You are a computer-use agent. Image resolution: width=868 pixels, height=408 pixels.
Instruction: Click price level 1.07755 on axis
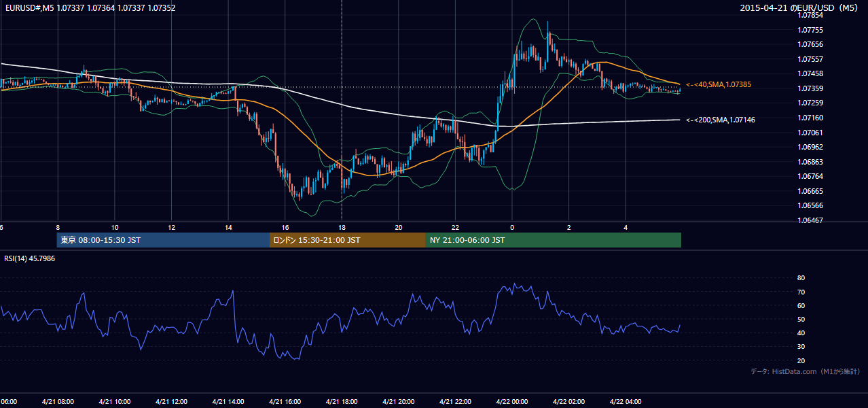811,30
